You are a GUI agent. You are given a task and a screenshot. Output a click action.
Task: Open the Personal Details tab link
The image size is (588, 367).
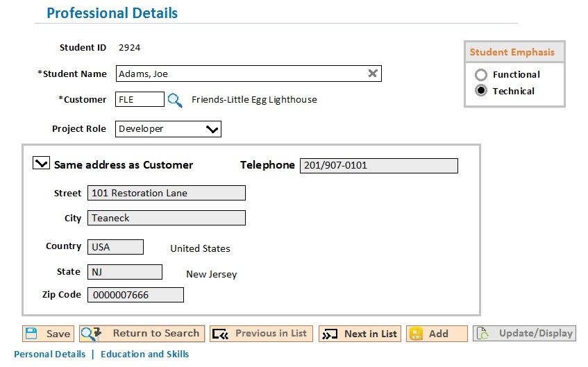50,354
